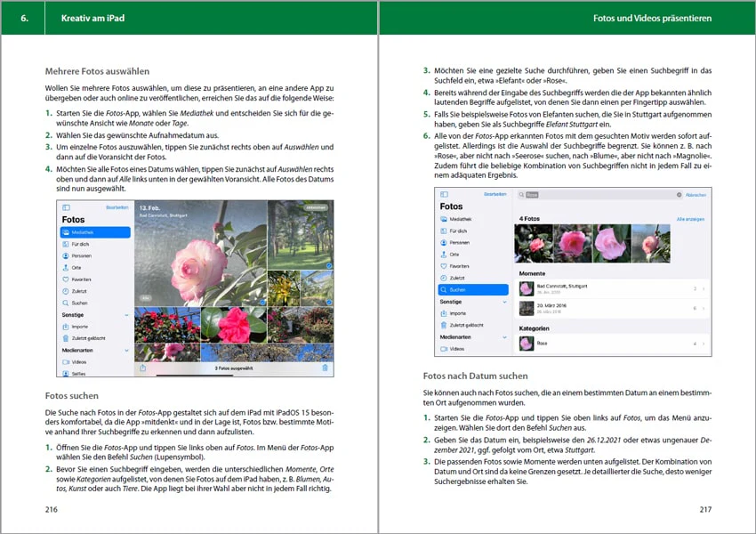The height and width of the screenshot is (534, 756).
Task: Open the Rose category row under Kategorien
Action: (x=612, y=344)
